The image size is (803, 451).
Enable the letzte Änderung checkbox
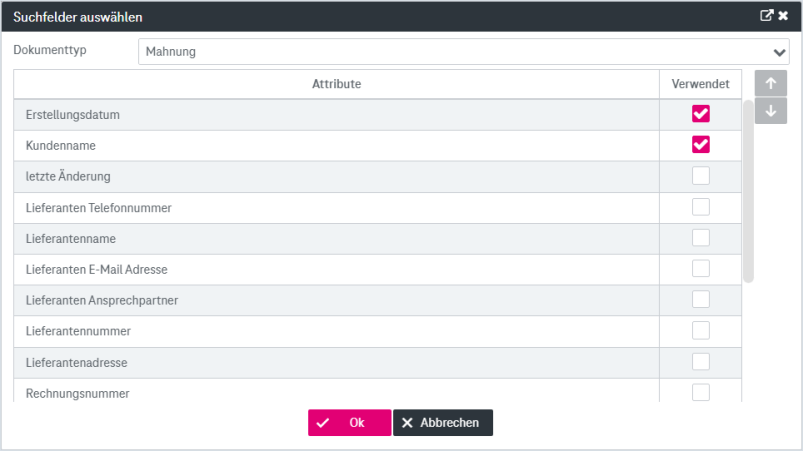pos(701,176)
